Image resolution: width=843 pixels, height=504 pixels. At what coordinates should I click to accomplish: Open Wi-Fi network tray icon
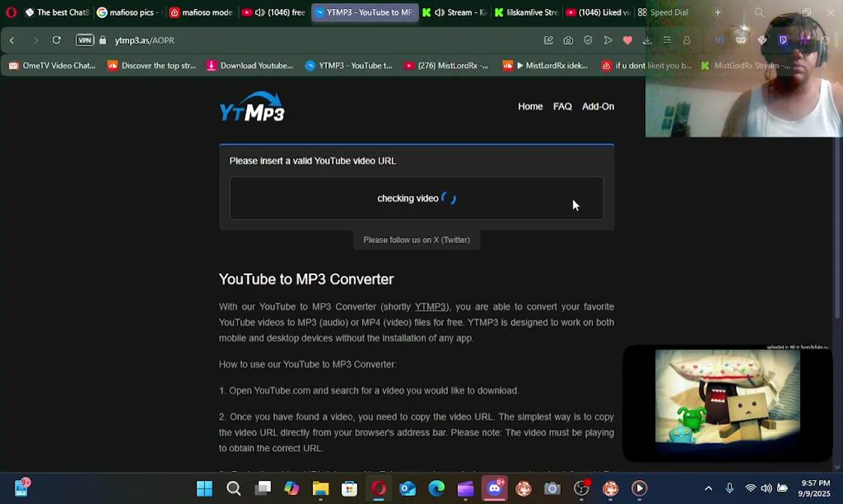coord(751,489)
